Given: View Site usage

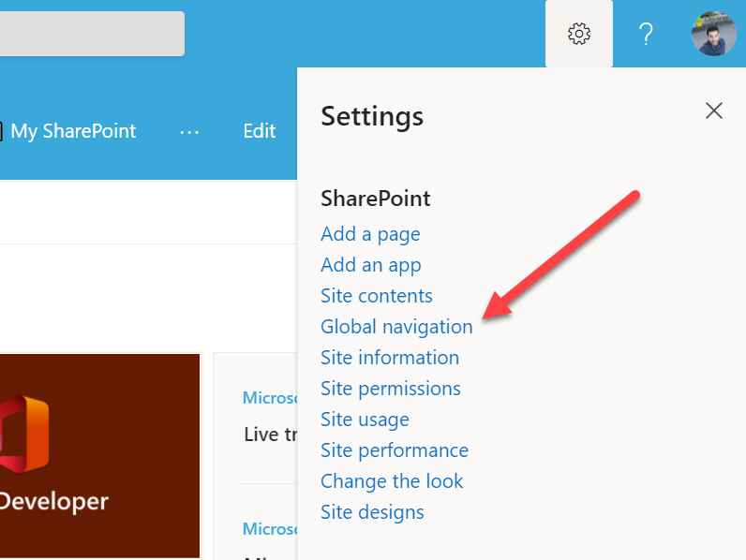Looking at the screenshot, I should 365,420.
